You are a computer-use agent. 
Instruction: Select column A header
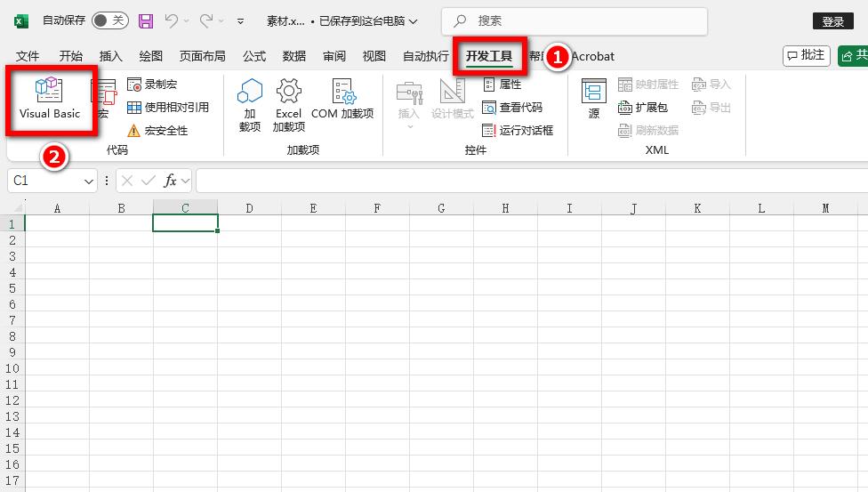(x=57, y=208)
